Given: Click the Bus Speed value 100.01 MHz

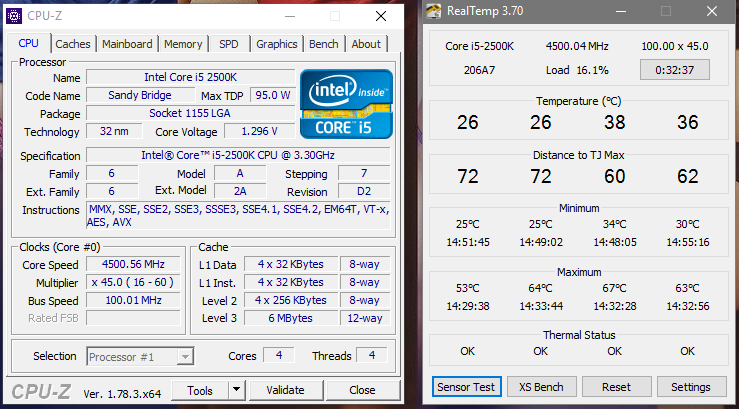Looking at the screenshot, I should click(x=133, y=300).
